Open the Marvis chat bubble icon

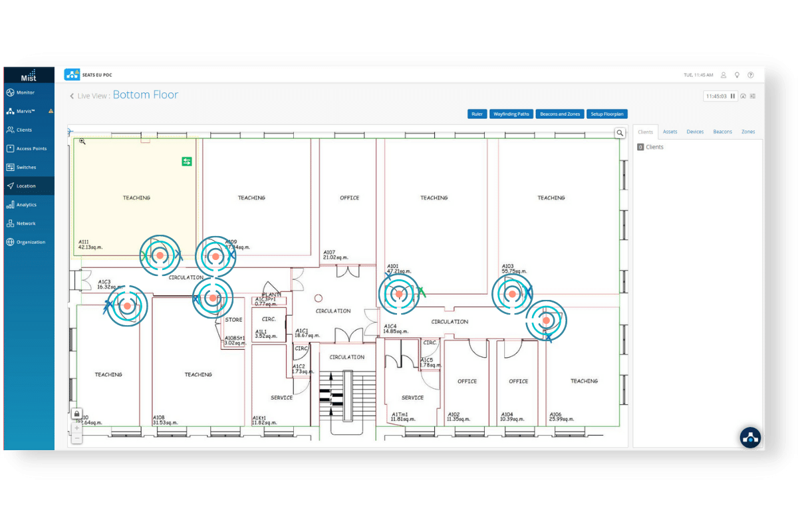point(750,438)
